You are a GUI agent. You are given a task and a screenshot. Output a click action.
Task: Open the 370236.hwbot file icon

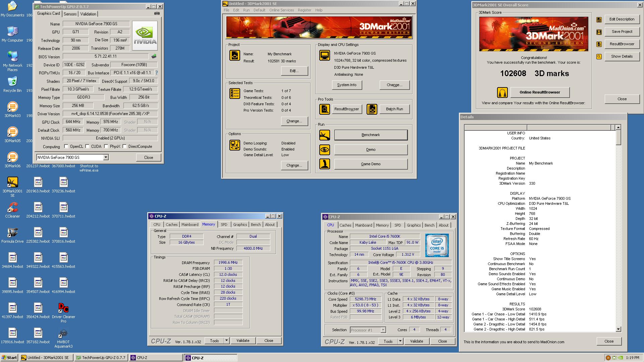point(63,185)
